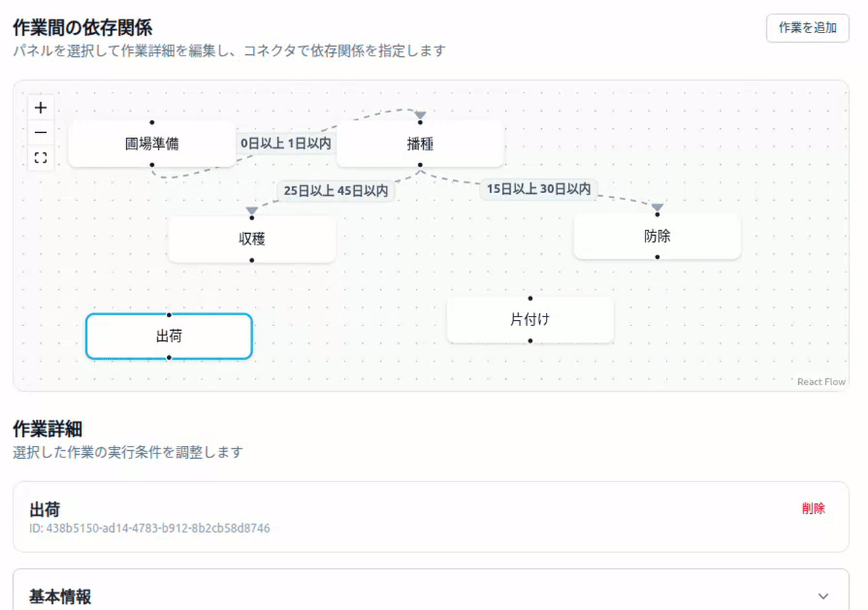This screenshot has width=868, height=610.
Task: Select the 防除 node
Action: click(x=657, y=237)
